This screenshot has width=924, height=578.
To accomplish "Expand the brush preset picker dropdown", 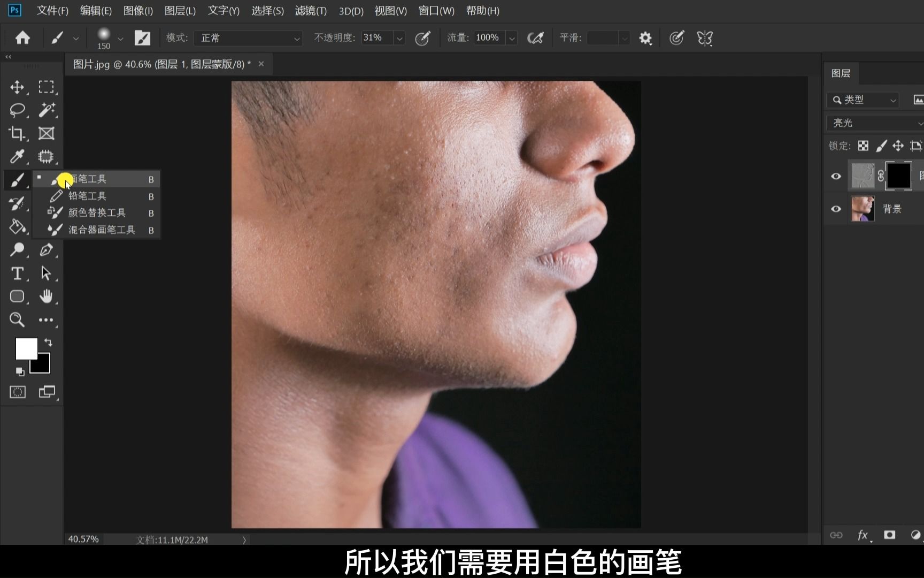I will (121, 38).
